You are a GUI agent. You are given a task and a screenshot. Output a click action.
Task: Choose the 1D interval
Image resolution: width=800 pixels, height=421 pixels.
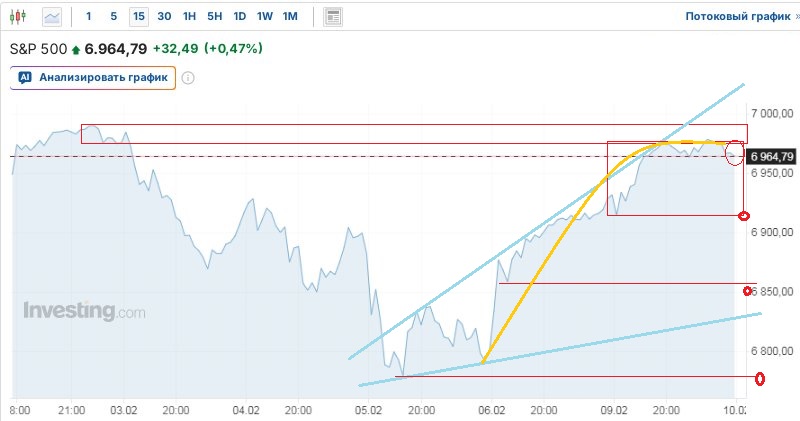click(x=239, y=17)
